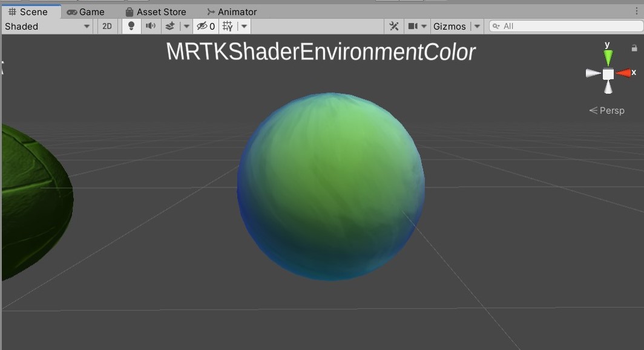Viewport: 644px width, 350px height.
Task: Toggle skybox and effects icon
Action: (x=169, y=26)
